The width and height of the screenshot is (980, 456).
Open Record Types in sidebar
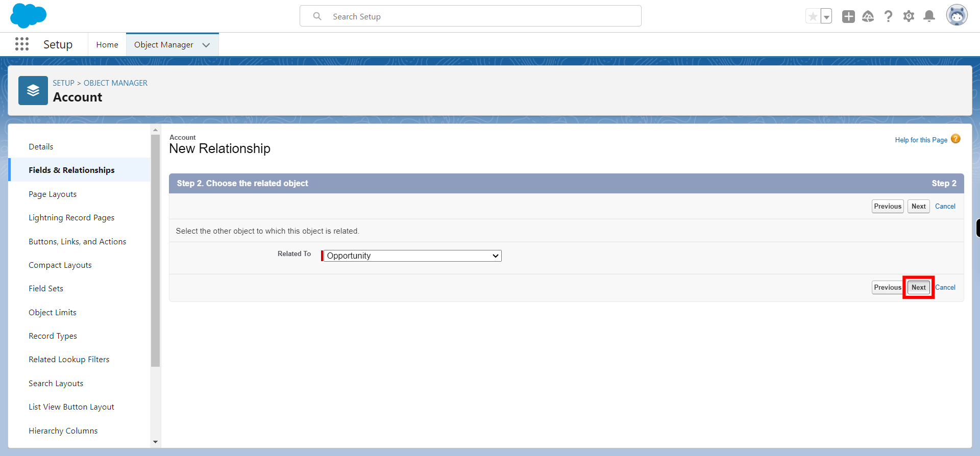pyautogui.click(x=53, y=336)
